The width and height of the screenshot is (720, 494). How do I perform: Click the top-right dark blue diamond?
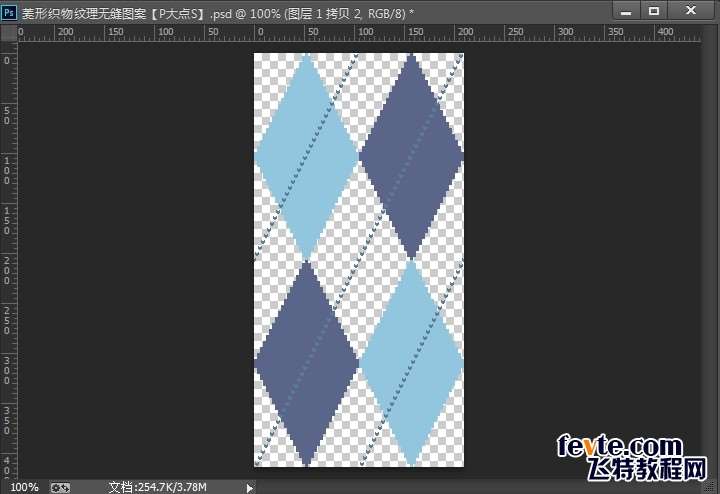click(411, 157)
